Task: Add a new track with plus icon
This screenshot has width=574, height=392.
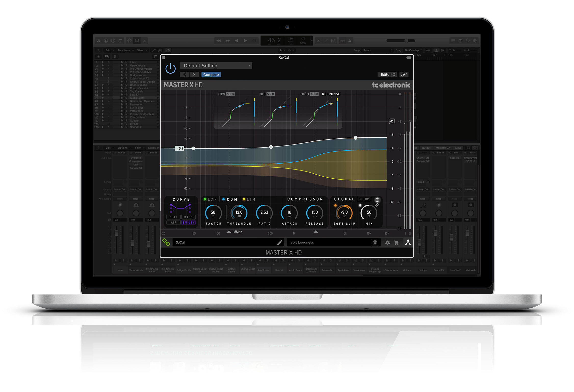Action: tap(99, 57)
